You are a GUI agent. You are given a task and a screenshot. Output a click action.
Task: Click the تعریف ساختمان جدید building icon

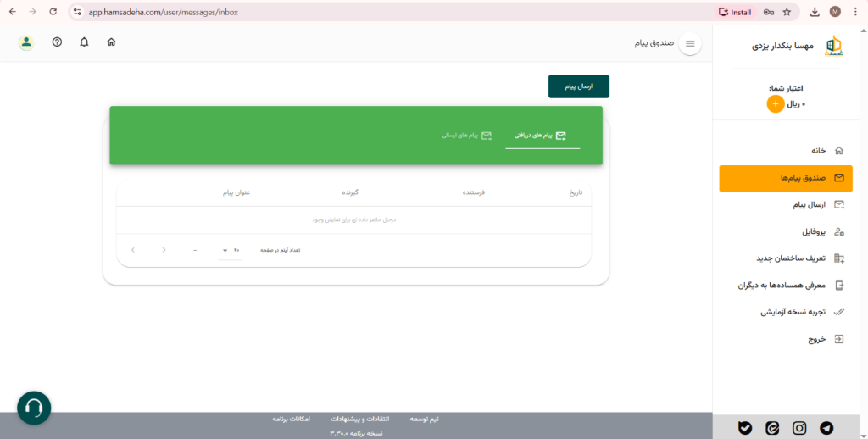point(838,258)
